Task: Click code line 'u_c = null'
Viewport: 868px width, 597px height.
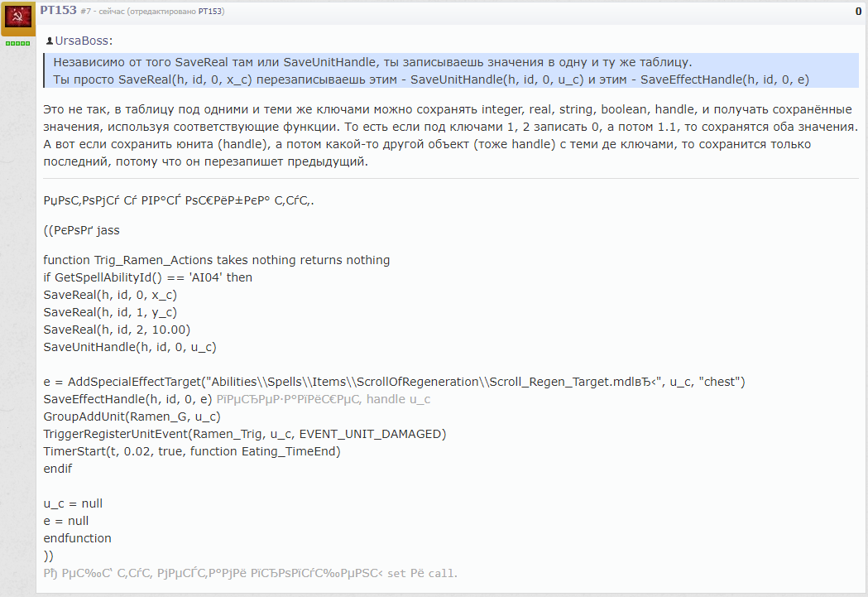Action: pos(73,504)
